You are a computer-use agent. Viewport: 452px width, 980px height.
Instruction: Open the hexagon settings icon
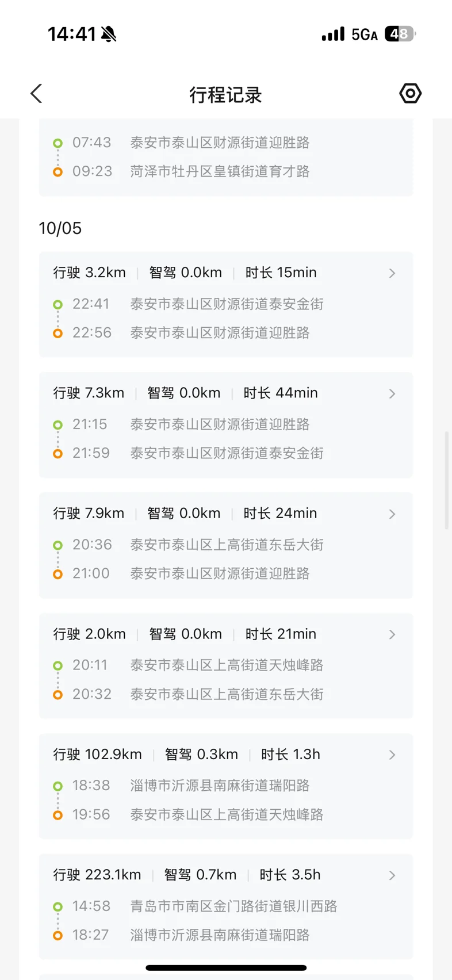410,93
